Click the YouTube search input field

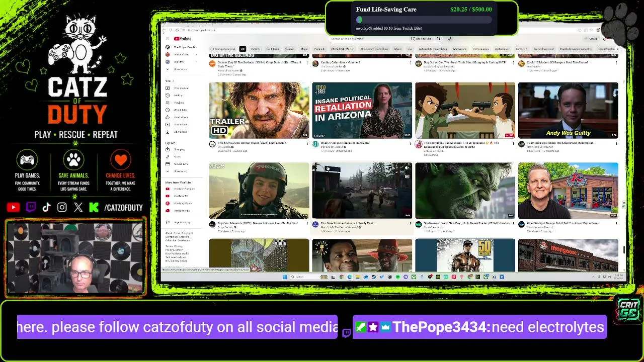pos(370,39)
